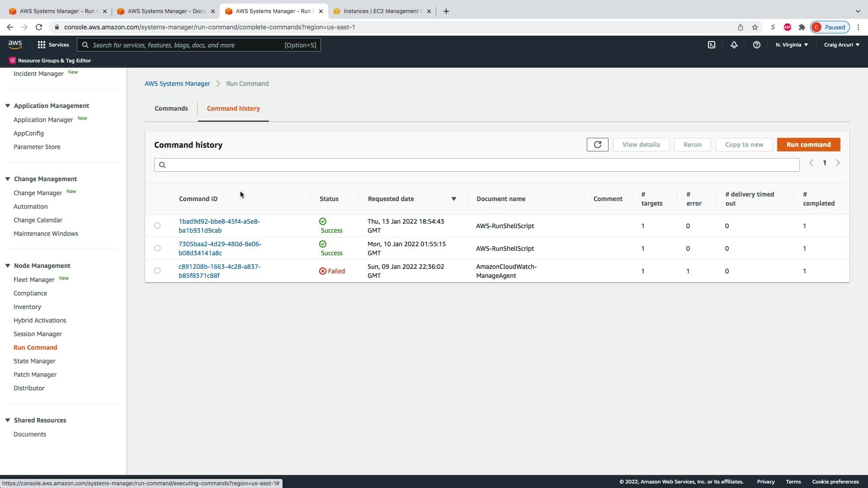
Task: Switch to the Commands tab
Action: coord(171,108)
